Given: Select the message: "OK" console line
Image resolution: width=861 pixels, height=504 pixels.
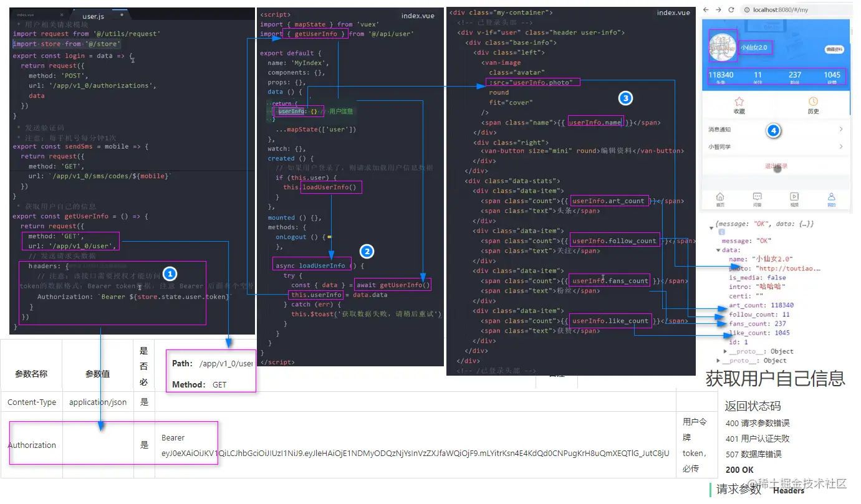Looking at the screenshot, I should [746, 241].
